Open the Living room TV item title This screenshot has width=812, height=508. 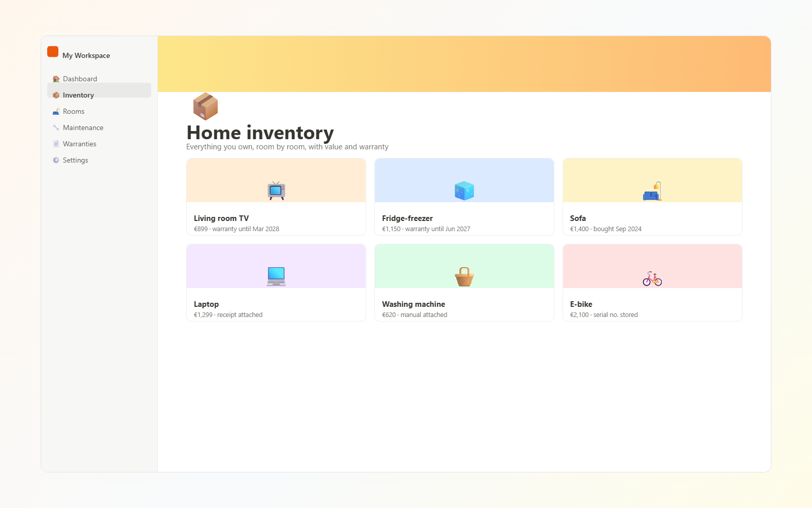coord(221,218)
